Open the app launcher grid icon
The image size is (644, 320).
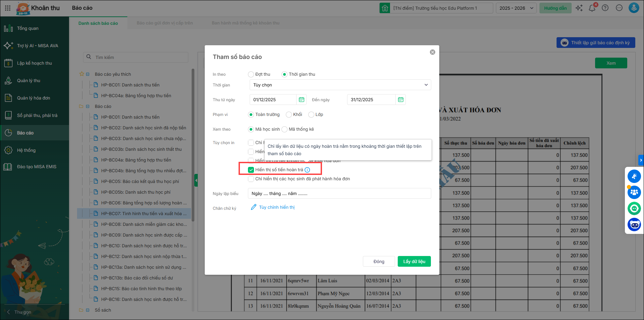[x=8, y=8]
